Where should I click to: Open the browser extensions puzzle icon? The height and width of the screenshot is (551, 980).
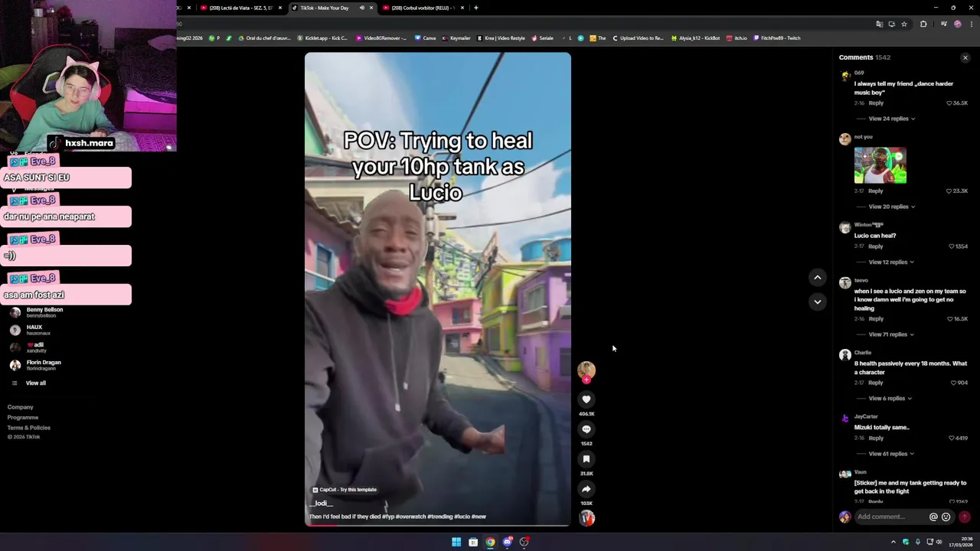923,24
